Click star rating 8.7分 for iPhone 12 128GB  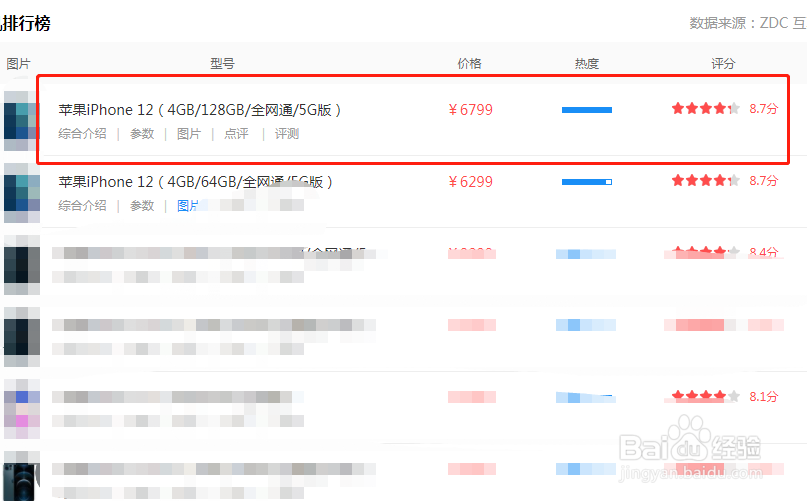pyautogui.click(x=725, y=109)
